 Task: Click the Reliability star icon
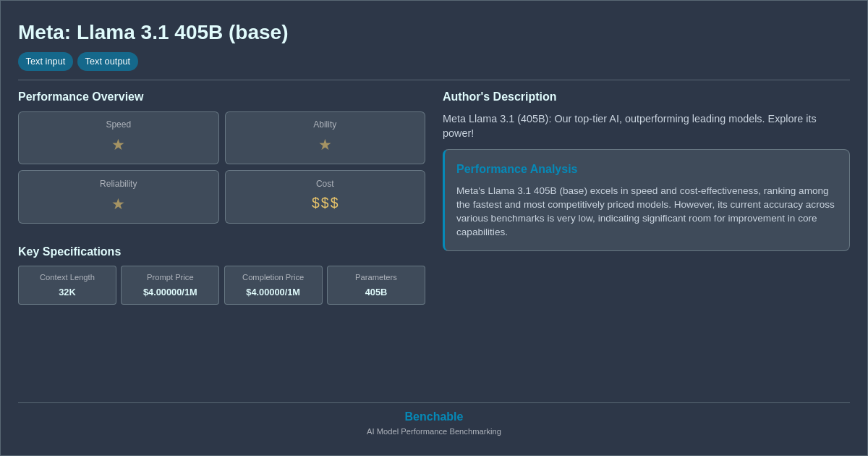coord(118,204)
